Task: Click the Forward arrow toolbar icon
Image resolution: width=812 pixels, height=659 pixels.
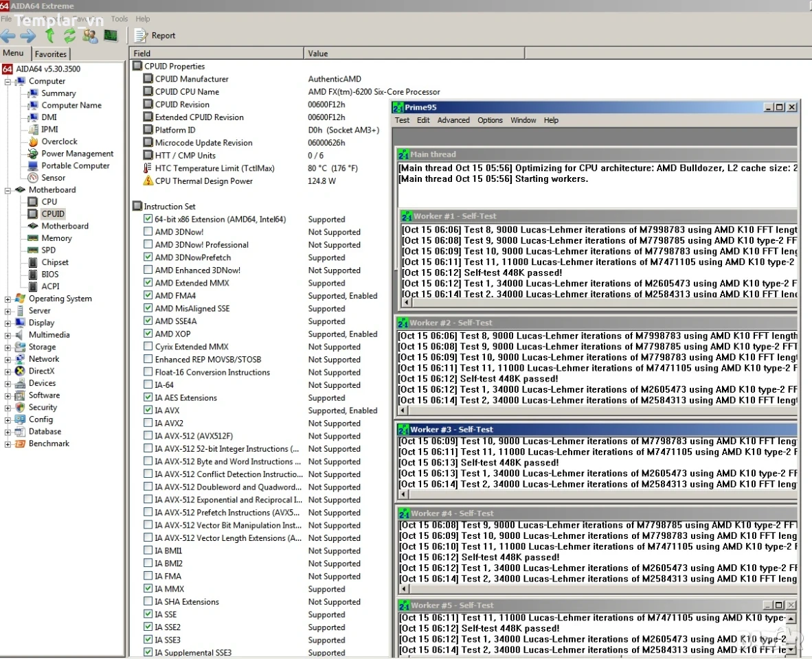Action: click(x=28, y=36)
